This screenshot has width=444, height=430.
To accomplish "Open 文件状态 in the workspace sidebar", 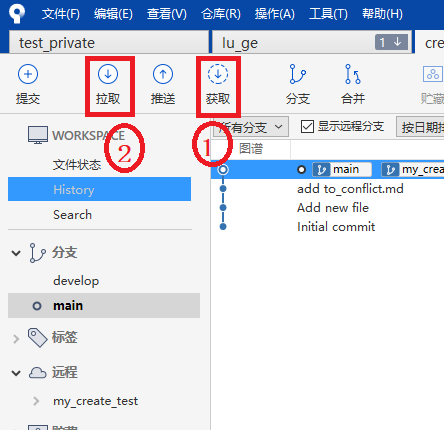I will coord(77,165).
